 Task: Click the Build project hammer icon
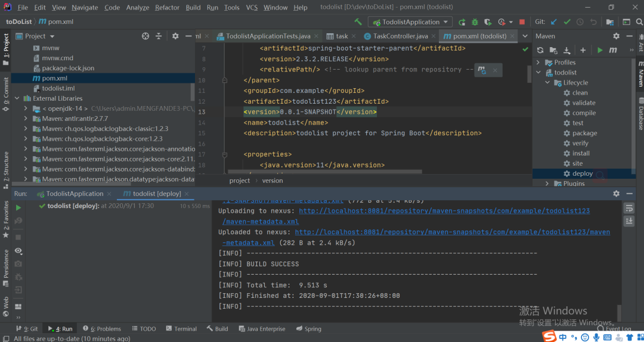click(358, 22)
